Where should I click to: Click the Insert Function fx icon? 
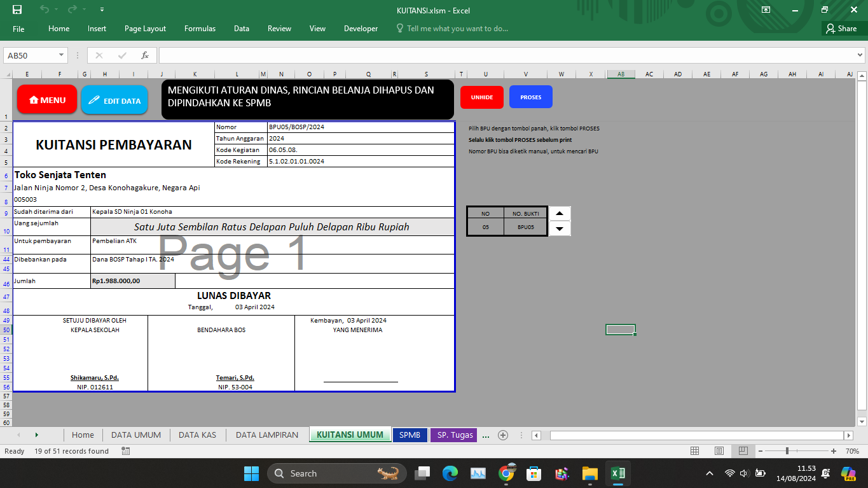(x=145, y=55)
